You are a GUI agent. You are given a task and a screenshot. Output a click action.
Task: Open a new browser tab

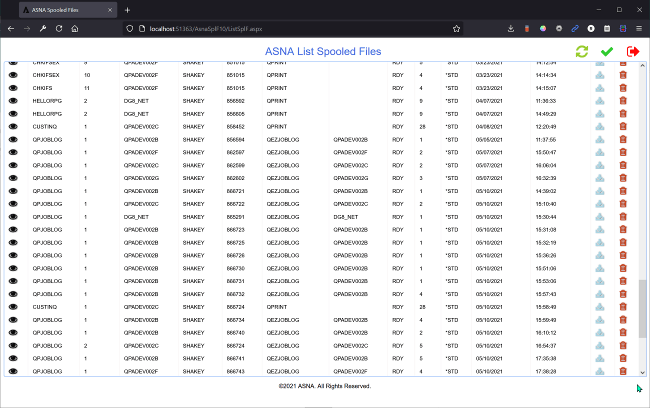(x=127, y=9)
